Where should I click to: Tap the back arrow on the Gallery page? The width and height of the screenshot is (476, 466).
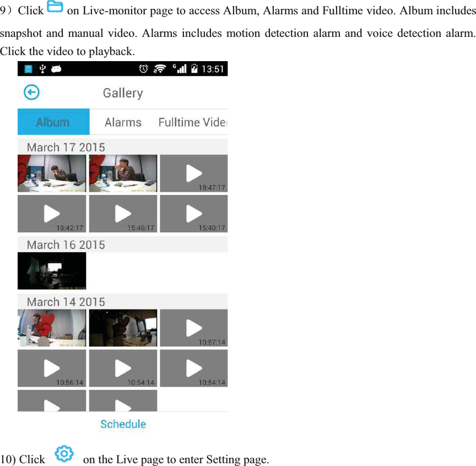(x=31, y=93)
